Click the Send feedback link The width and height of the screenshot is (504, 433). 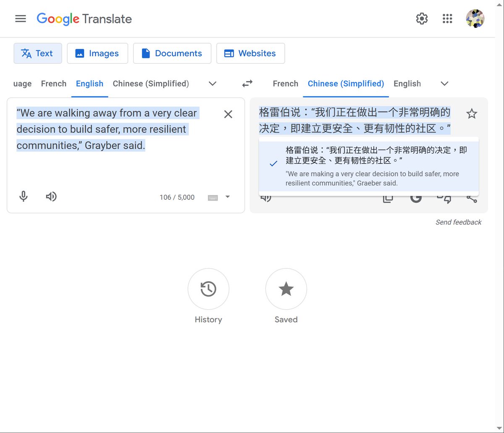(459, 222)
